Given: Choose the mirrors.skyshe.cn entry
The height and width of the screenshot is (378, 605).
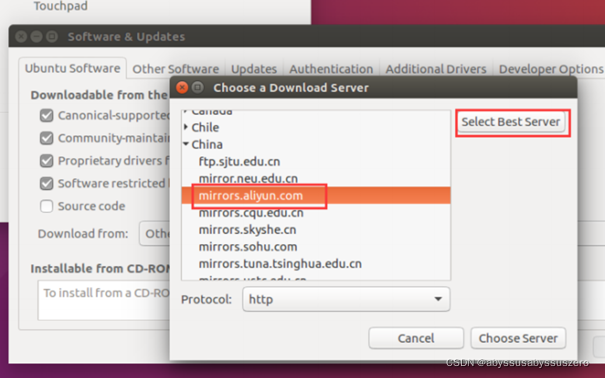Looking at the screenshot, I should 247,230.
